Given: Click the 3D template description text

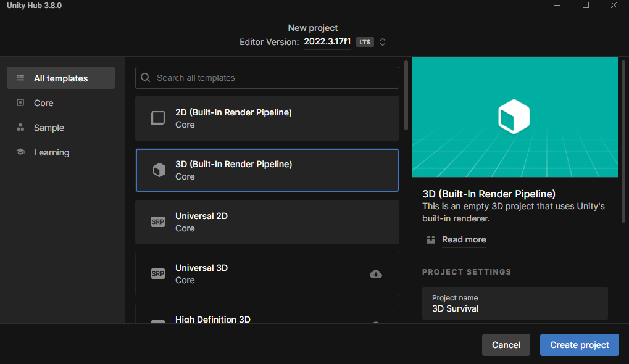Looking at the screenshot, I should coord(514,212).
